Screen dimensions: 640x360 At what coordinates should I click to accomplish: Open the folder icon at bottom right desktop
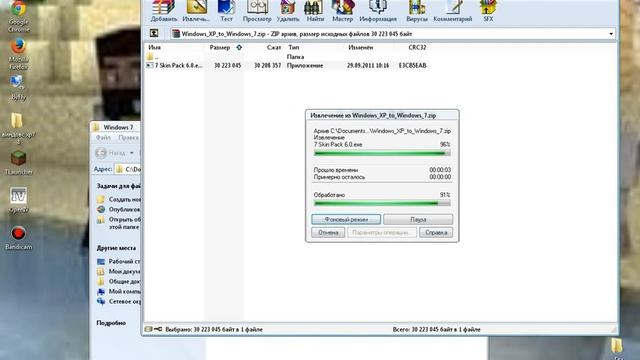617,345
